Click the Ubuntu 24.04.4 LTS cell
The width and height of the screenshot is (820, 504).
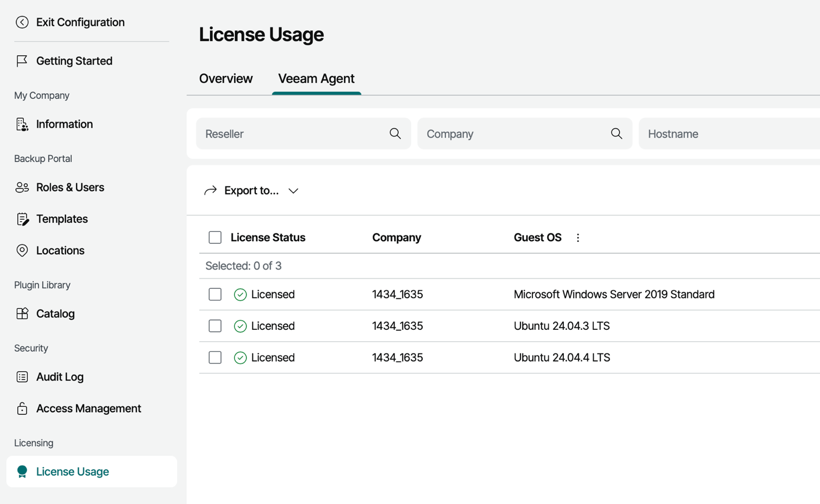562,358
